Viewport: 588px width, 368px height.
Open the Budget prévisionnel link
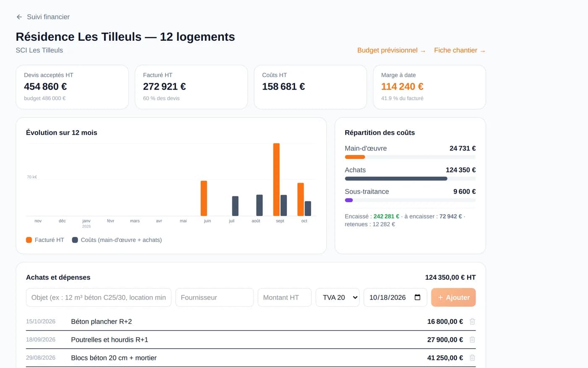(x=391, y=50)
